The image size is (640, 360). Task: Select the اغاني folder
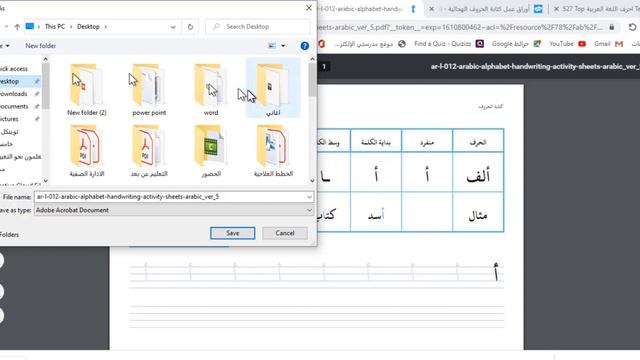click(x=273, y=88)
